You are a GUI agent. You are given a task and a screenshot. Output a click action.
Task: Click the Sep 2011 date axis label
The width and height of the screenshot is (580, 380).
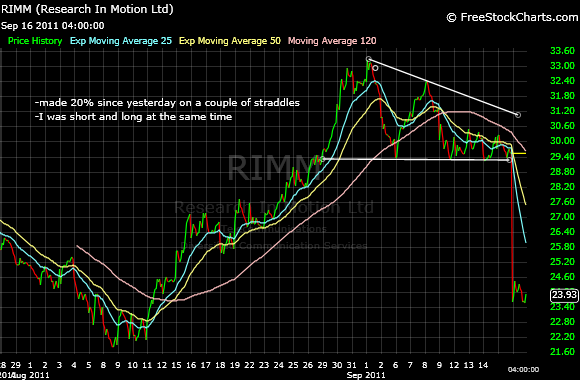point(366,375)
